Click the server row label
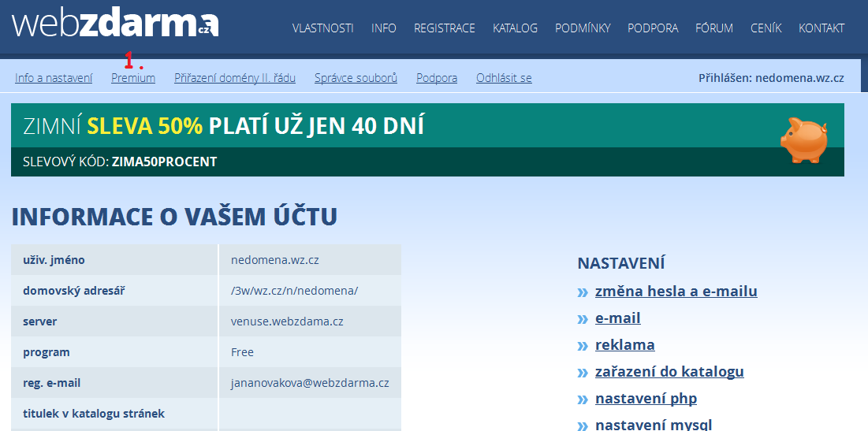 point(40,321)
